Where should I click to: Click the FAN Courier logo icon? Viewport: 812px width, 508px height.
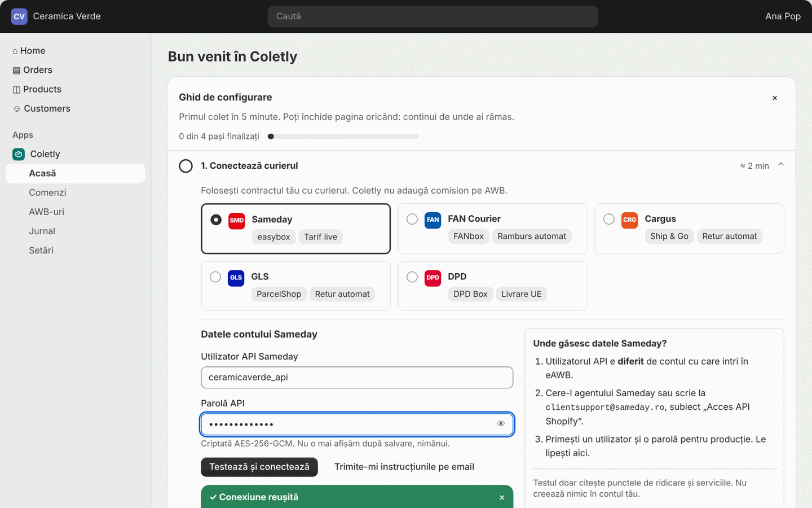(x=433, y=220)
